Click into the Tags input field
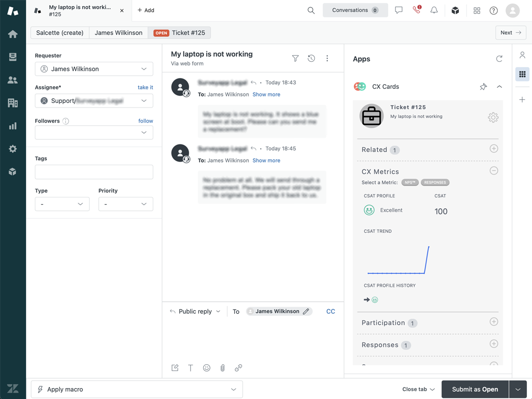 94,172
